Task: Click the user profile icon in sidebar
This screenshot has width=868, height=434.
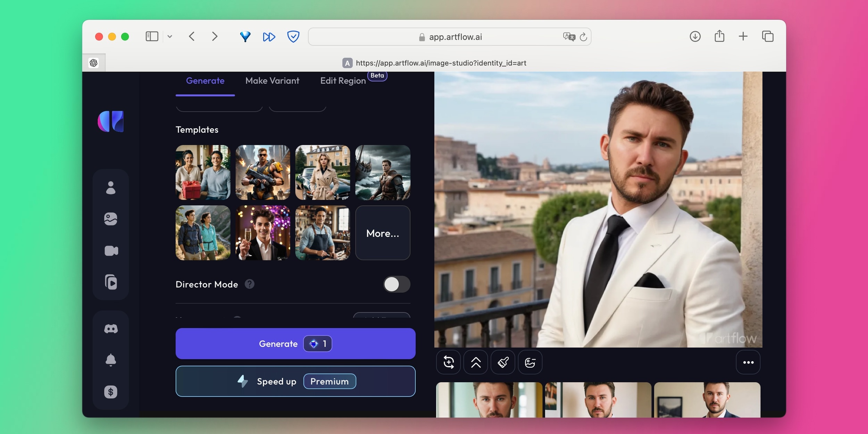Action: coord(110,187)
